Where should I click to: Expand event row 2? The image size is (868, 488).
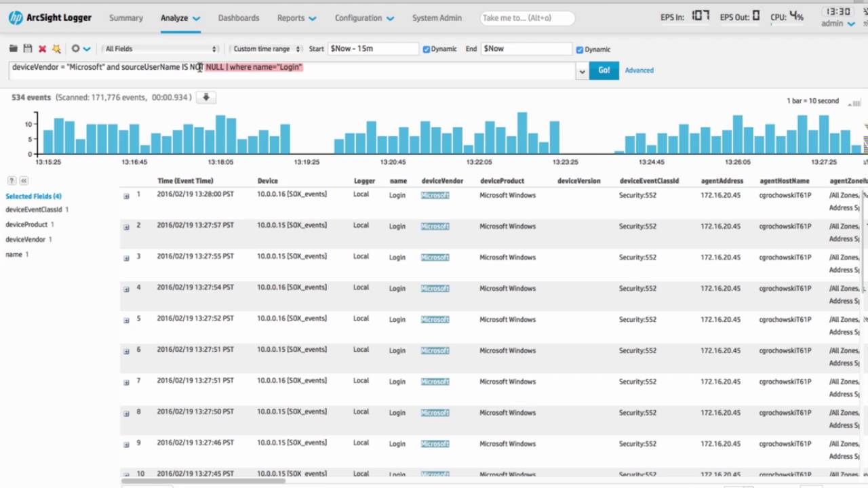(126, 227)
